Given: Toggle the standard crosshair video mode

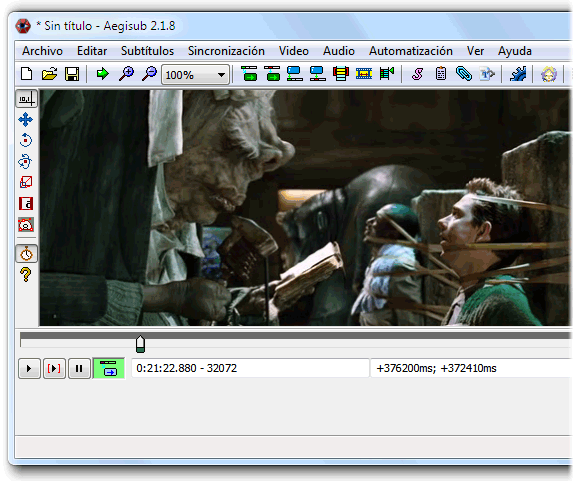Looking at the screenshot, I should pos(26,99).
